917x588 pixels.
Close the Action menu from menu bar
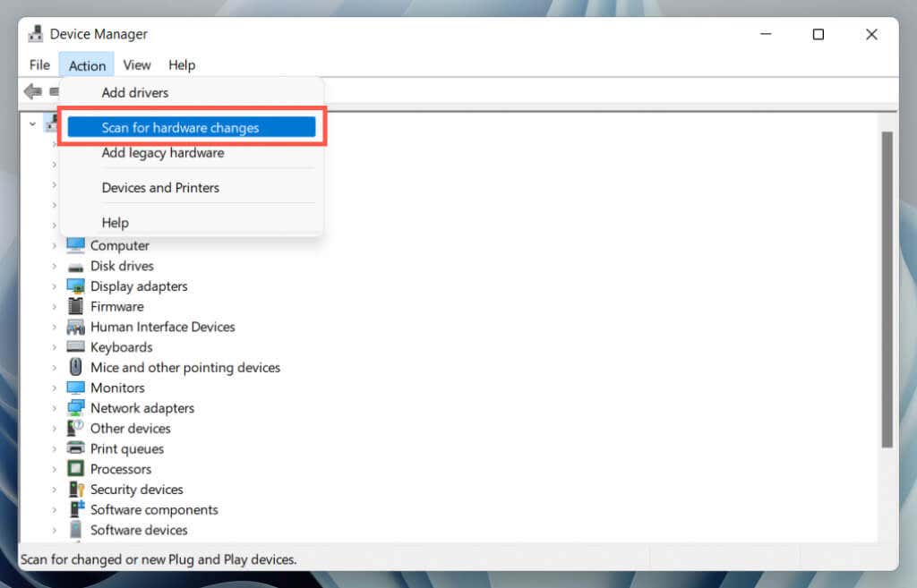point(87,64)
